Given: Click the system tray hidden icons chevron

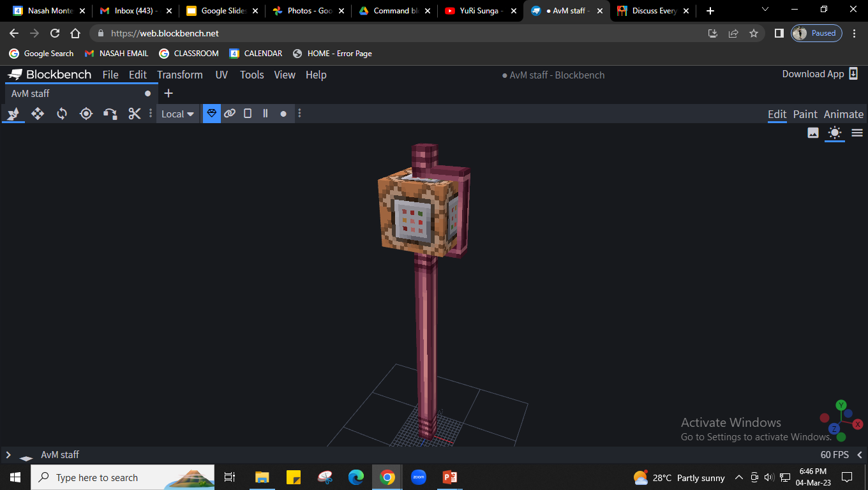Looking at the screenshot, I should pyautogui.click(x=738, y=477).
